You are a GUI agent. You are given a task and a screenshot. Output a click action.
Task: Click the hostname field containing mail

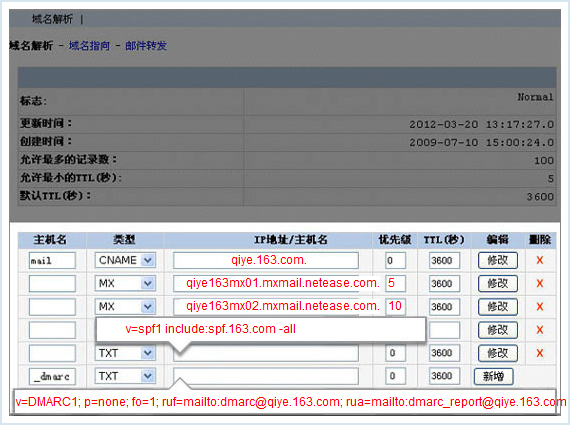point(52,260)
